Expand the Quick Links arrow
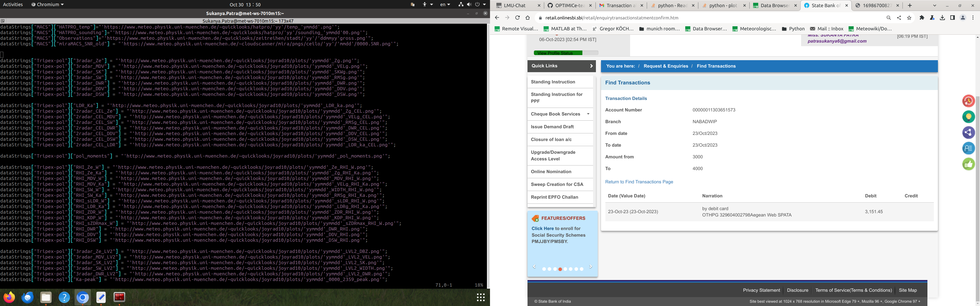Image resolution: width=980 pixels, height=306 pixels. (591, 66)
